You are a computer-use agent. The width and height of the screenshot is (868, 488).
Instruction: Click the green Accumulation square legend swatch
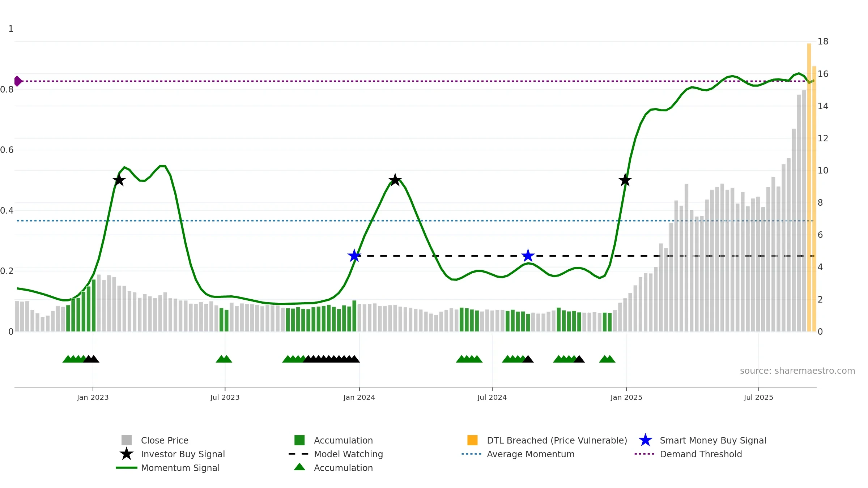click(x=299, y=440)
